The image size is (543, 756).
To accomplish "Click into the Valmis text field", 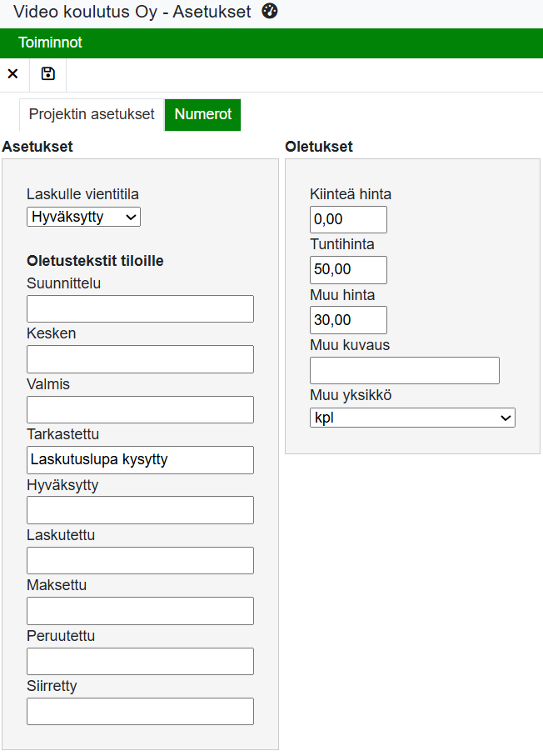I will 140,409.
